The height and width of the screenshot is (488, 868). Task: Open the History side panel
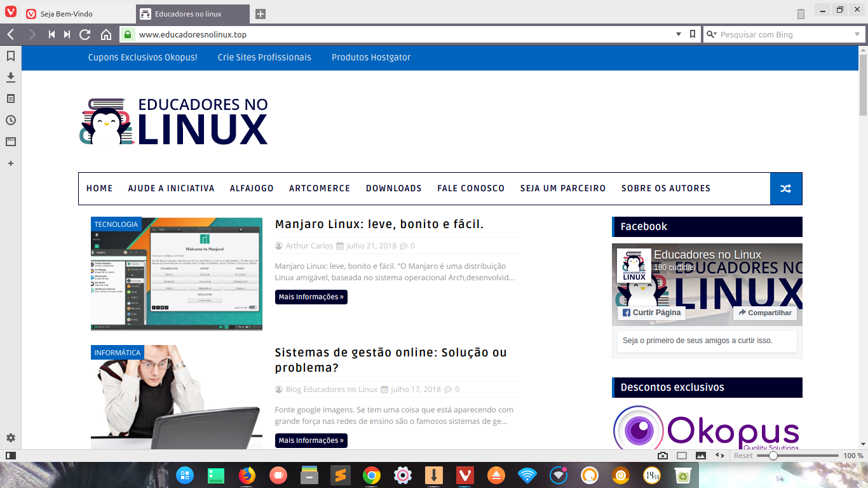(11, 120)
